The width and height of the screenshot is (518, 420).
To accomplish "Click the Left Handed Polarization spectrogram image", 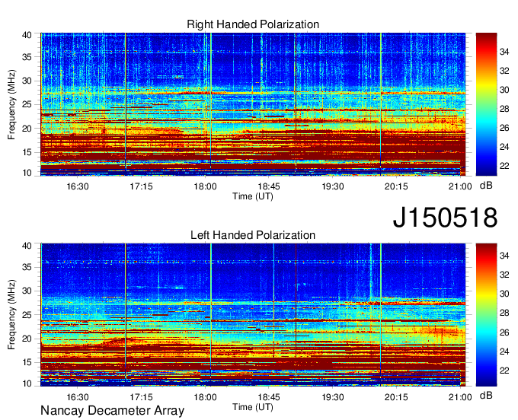I will (x=253, y=315).
